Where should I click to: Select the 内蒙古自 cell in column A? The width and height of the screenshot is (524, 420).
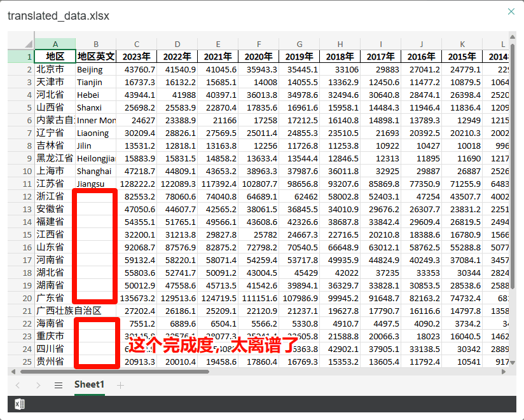[55, 120]
